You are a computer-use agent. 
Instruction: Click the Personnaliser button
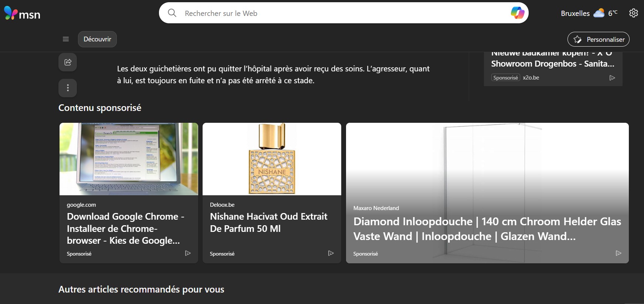point(598,39)
